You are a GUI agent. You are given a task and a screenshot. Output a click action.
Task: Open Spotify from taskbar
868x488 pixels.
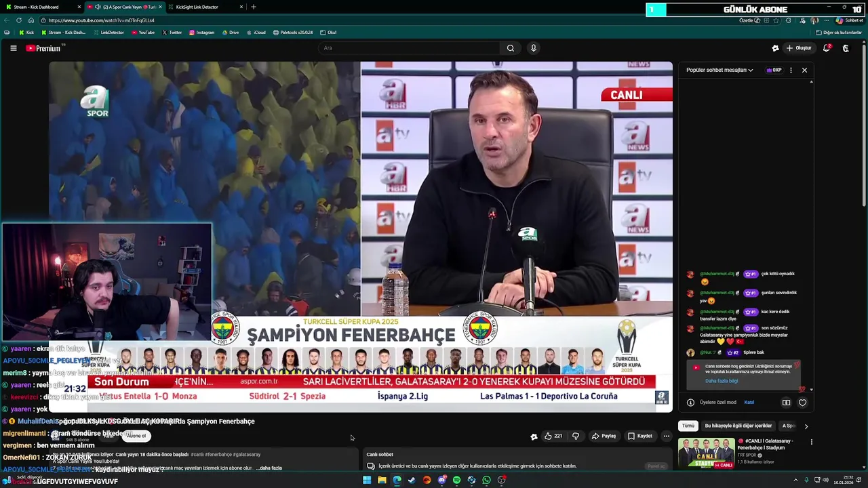click(456, 480)
